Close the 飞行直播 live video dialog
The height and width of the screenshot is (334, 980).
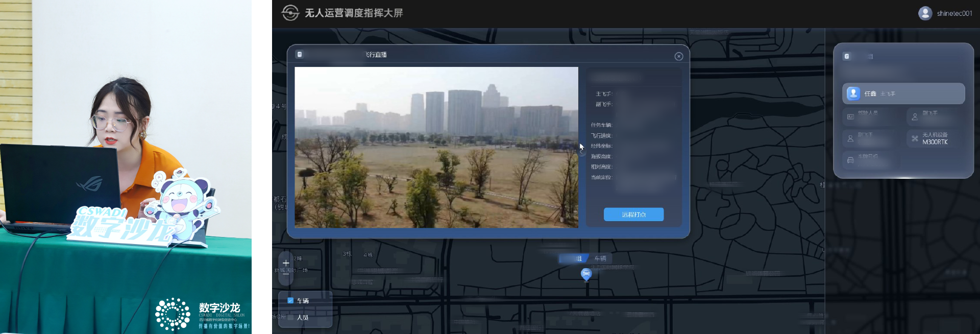tap(678, 56)
